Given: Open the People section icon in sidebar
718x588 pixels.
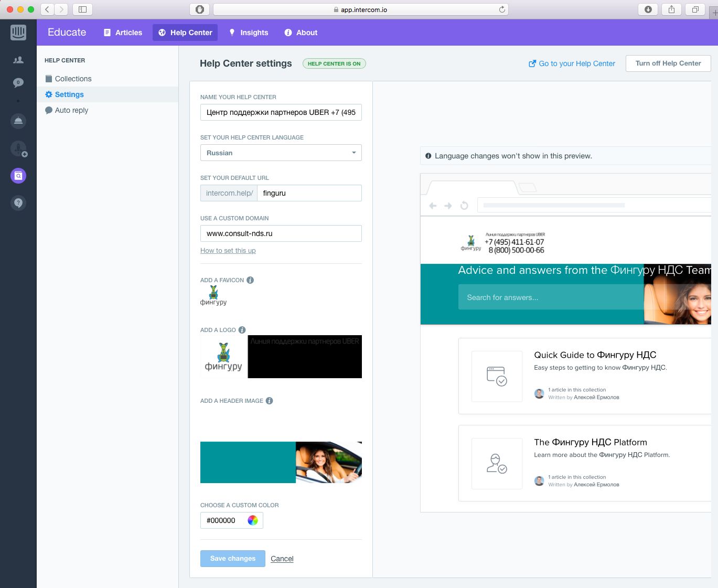Looking at the screenshot, I should point(18,60).
